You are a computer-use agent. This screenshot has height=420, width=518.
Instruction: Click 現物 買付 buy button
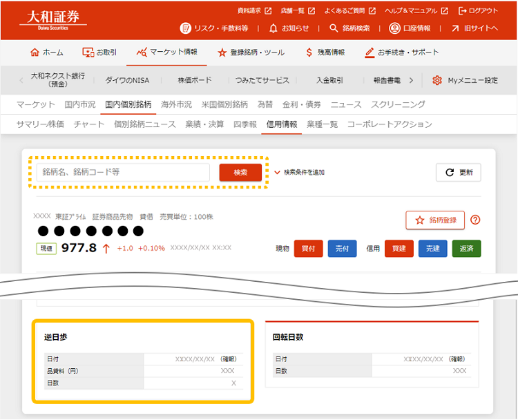click(x=308, y=249)
